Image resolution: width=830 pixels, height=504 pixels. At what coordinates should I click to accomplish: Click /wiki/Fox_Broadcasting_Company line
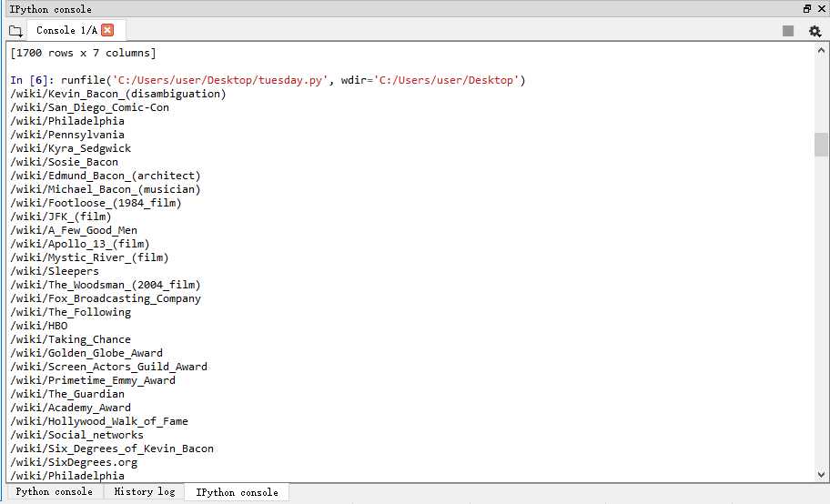(x=106, y=298)
